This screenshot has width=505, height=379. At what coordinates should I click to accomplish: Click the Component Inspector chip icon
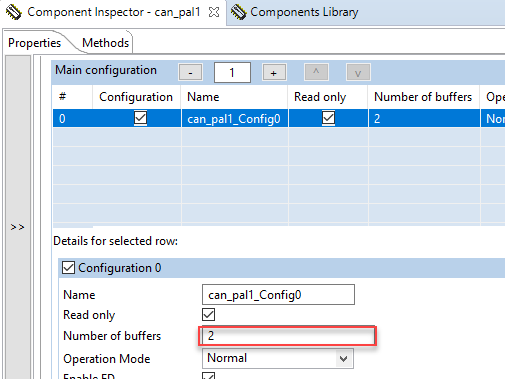(13, 12)
